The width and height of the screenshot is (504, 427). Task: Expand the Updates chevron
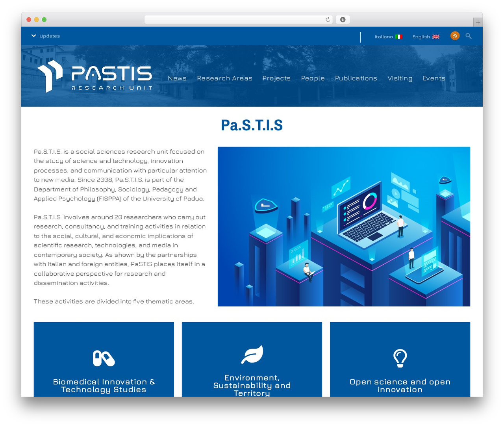click(34, 36)
